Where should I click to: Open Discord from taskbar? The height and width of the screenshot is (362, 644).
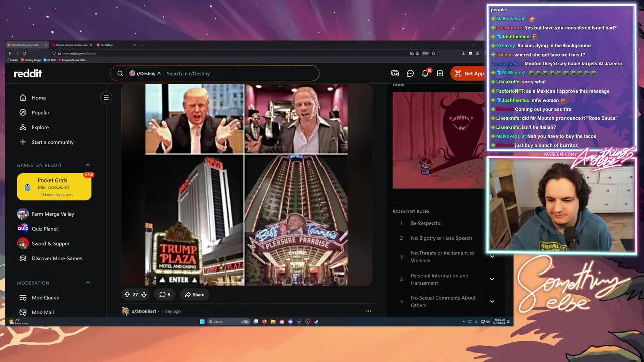tap(290, 322)
